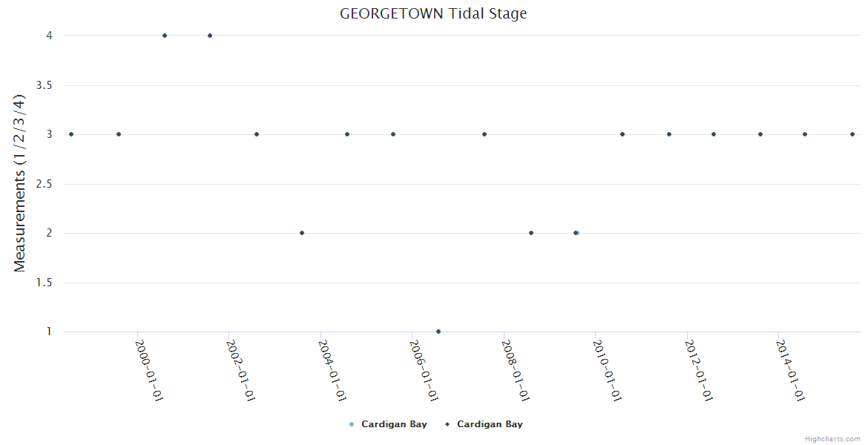868x445 pixels.
Task: Click the 2014-01-01 x-axis label
Action: coord(791,369)
